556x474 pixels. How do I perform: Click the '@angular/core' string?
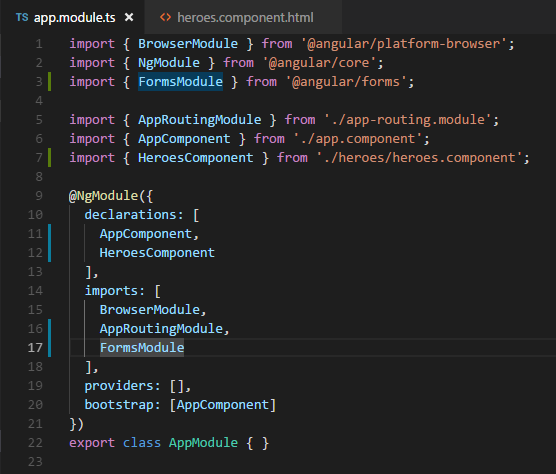[x=319, y=63]
